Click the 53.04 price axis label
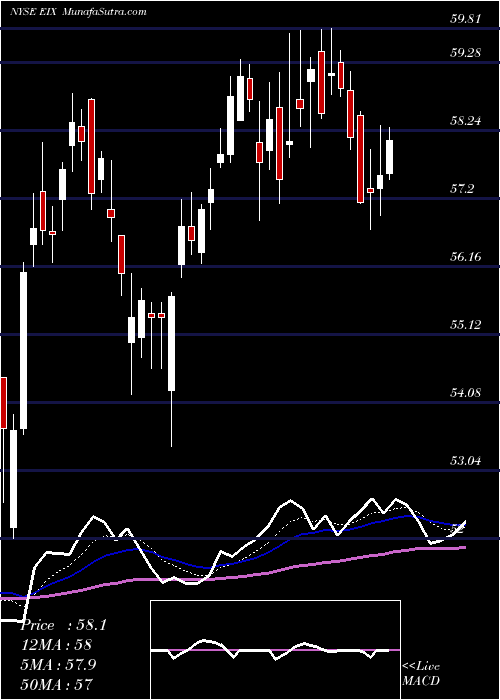 (465, 460)
